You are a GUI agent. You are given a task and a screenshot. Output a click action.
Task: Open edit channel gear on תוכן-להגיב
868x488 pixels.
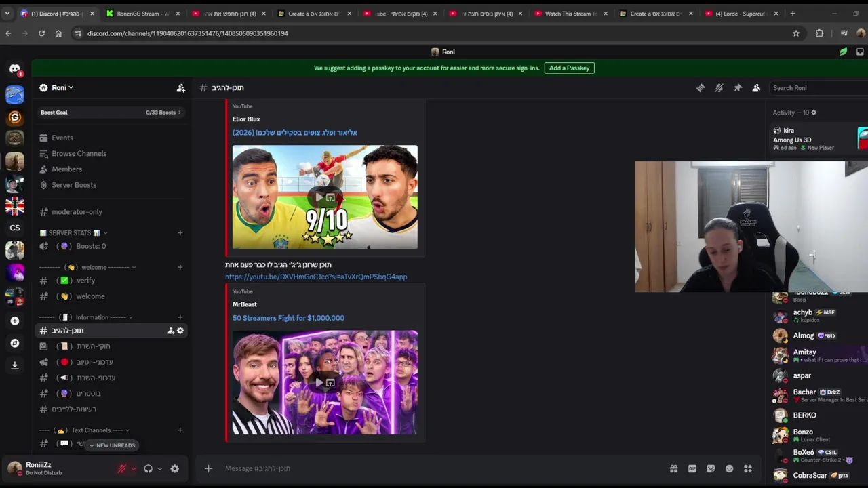tap(180, 331)
